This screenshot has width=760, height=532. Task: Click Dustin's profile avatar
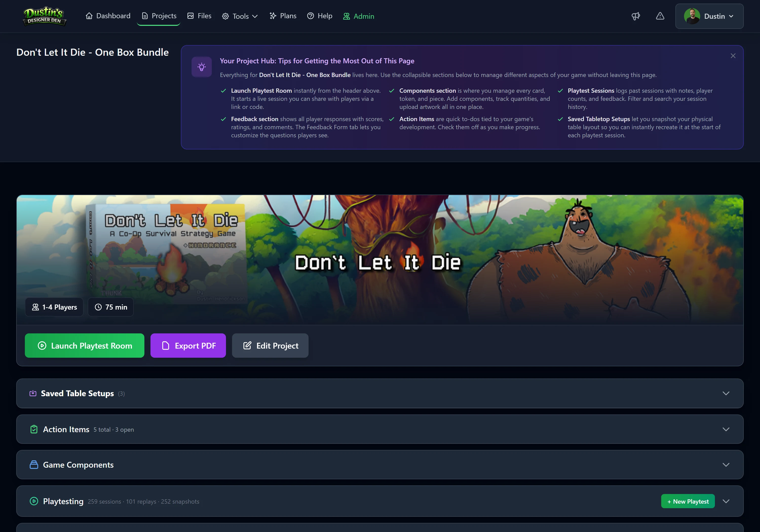coord(692,16)
